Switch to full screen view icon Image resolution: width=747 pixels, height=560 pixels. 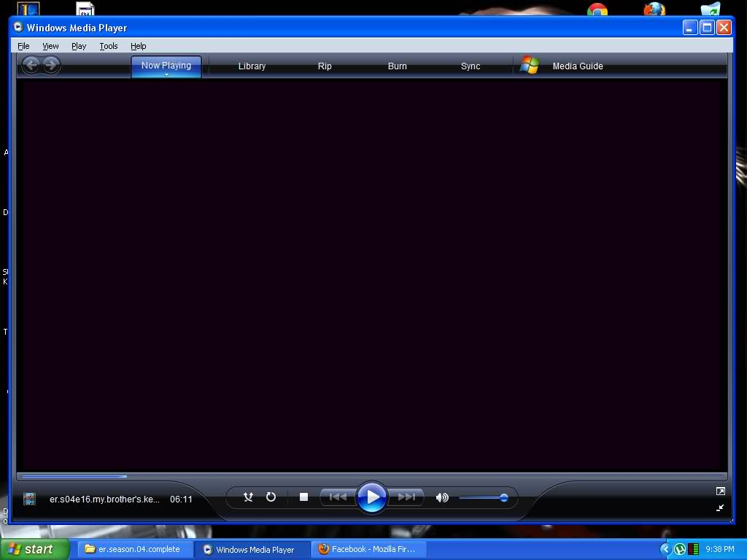(x=720, y=491)
